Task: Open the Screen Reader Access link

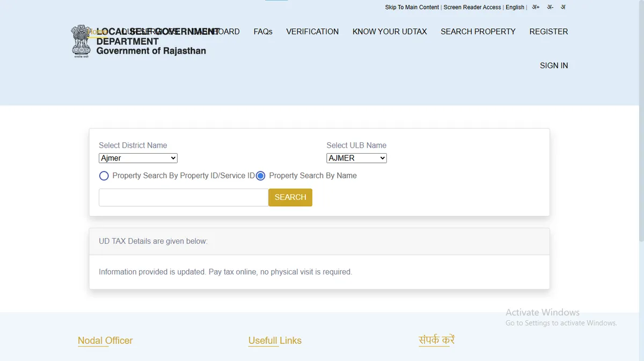Action: [x=472, y=8]
